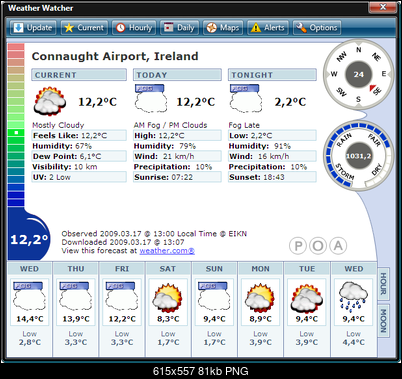This screenshot has height=379, width=402.
Task: Click the weather.com forecast link
Action: pyautogui.click(x=167, y=251)
